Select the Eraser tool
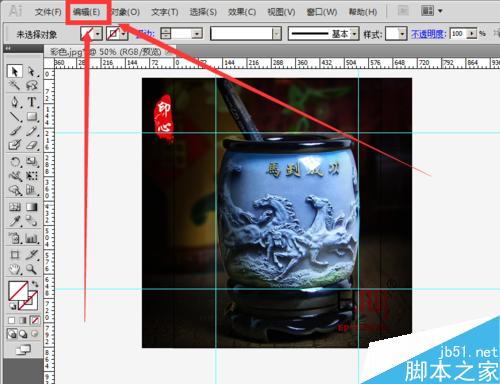500x384 pixels. pos(32,145)
